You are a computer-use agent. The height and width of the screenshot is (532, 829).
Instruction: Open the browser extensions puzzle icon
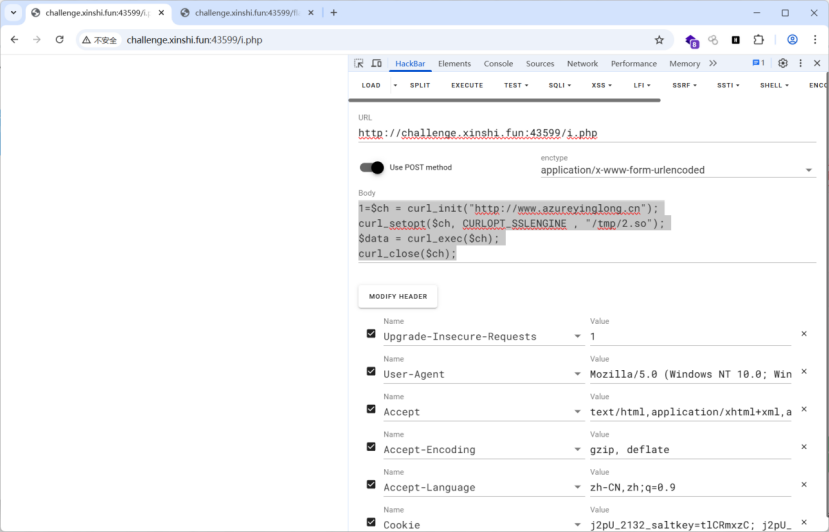[759, 40]
